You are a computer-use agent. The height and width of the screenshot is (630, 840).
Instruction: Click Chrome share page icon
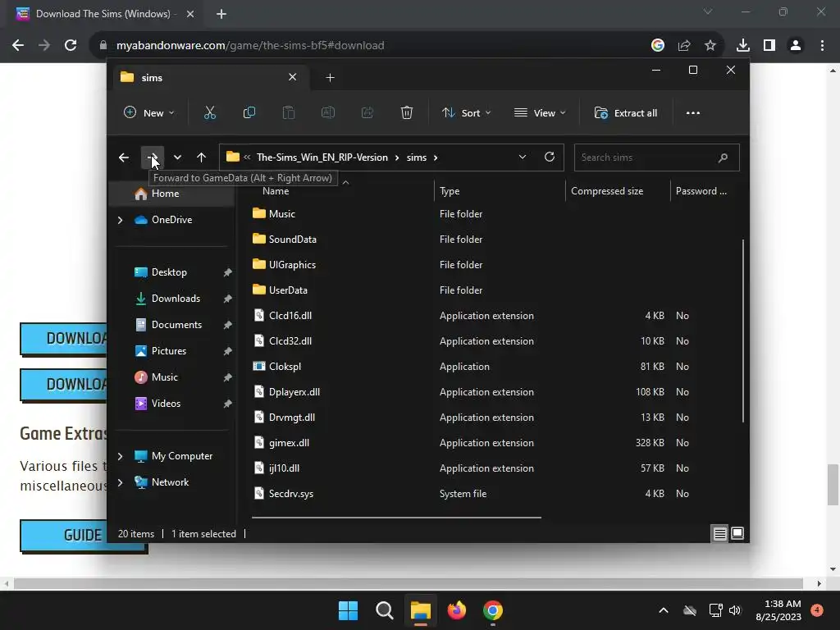click(683, 46)
